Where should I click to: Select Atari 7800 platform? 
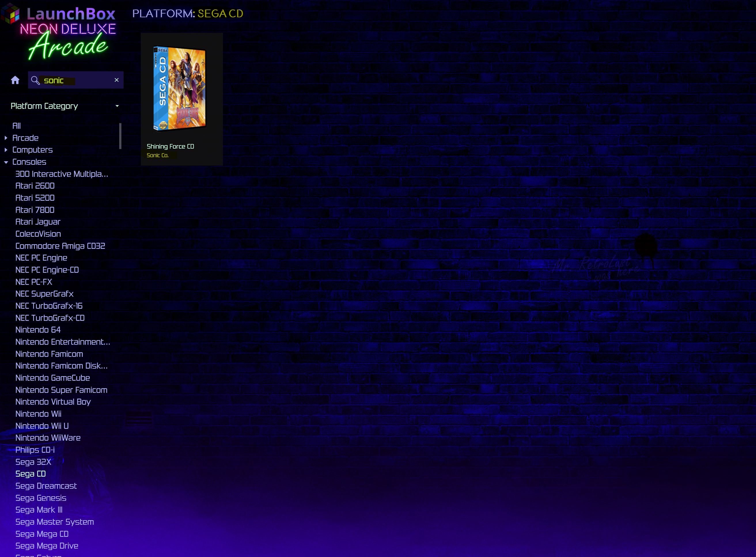[x=35, y=210]
